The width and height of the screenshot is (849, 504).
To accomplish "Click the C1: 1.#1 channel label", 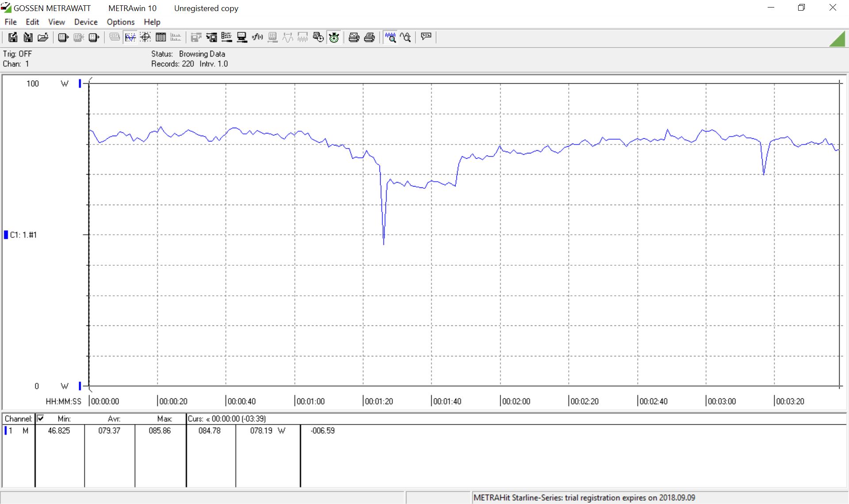I will click(x=23, y=235).
